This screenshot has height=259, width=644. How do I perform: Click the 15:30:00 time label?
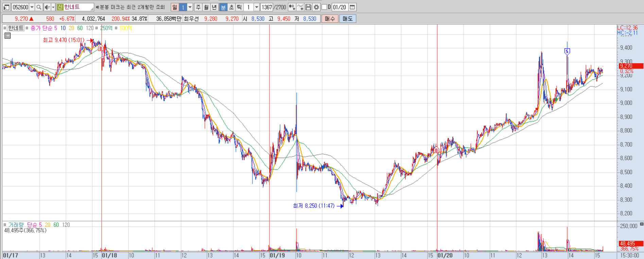click(629, 255)
